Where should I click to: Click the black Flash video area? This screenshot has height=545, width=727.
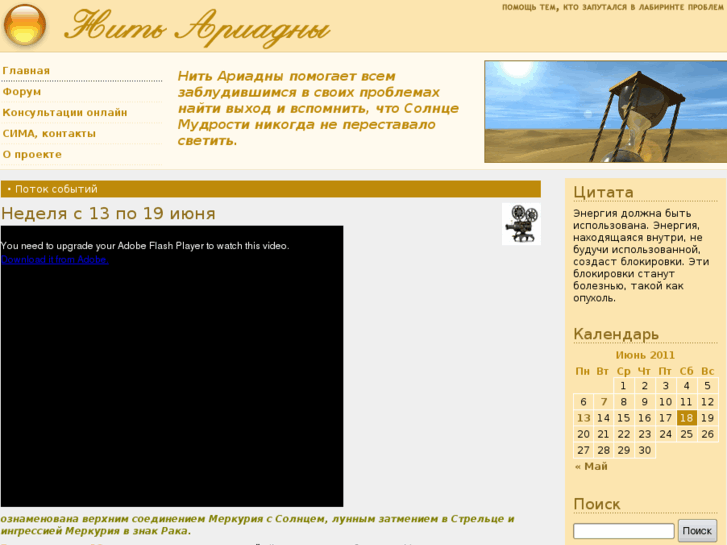[172, 366]
